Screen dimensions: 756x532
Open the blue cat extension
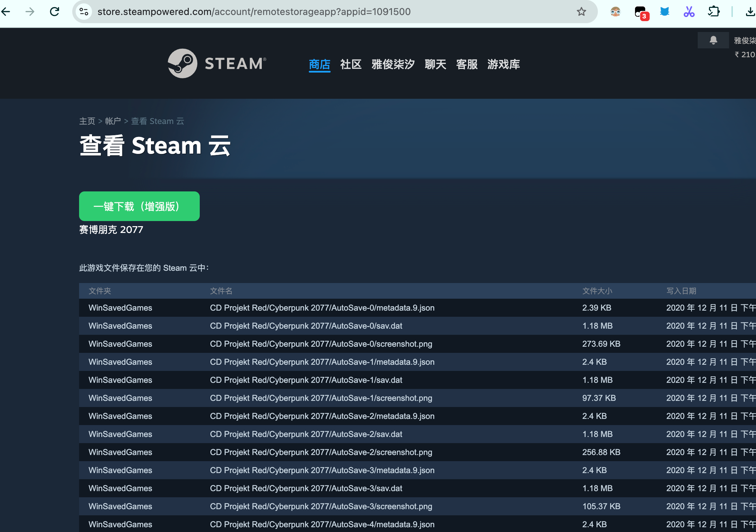pyautogui.click(x=665, y=12)
